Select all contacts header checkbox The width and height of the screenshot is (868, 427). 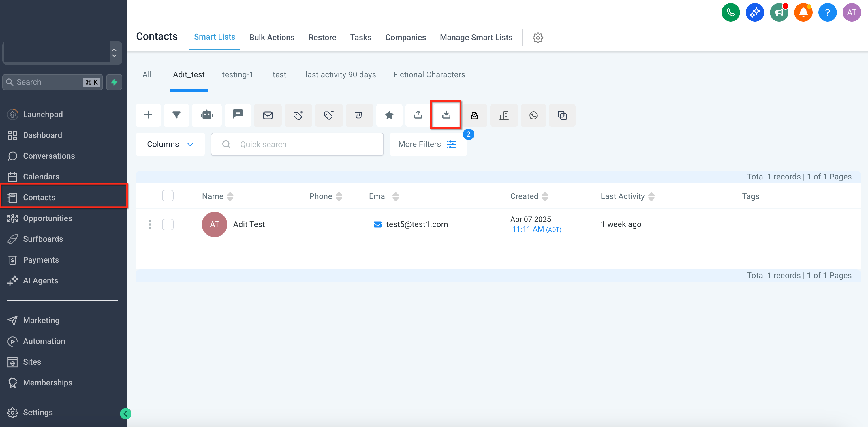tap(168, 196)
